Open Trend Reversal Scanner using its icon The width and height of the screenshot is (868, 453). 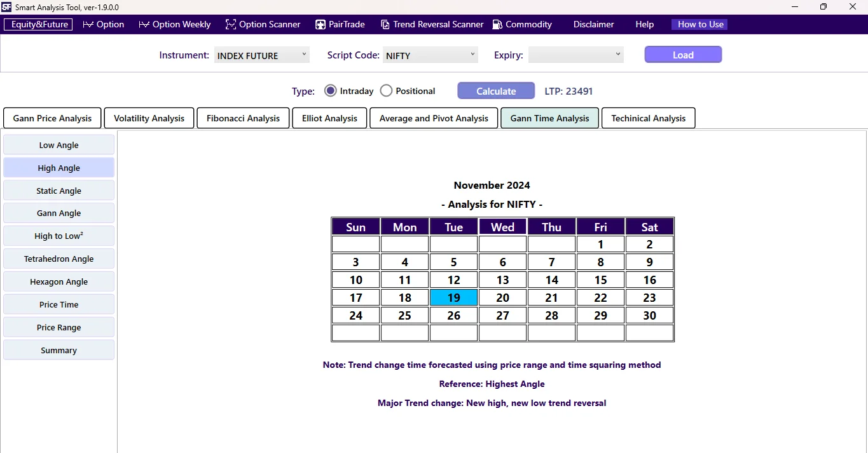pos(385,24)
